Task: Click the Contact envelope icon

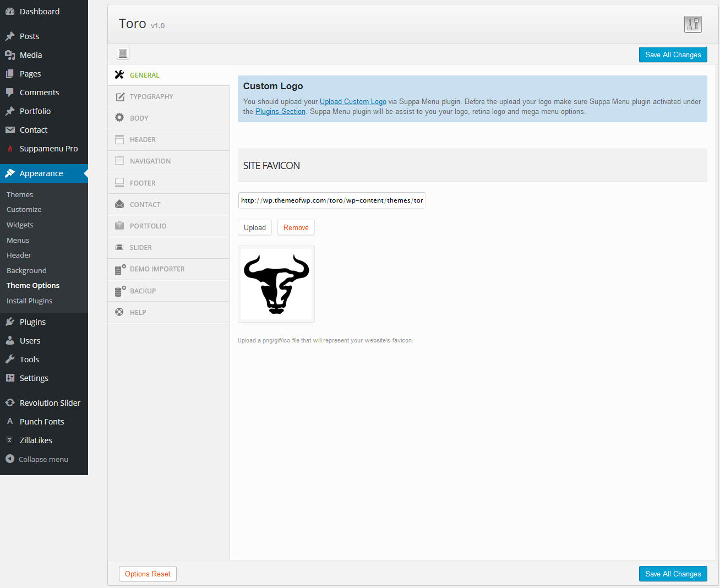Action: pos(10,130)
